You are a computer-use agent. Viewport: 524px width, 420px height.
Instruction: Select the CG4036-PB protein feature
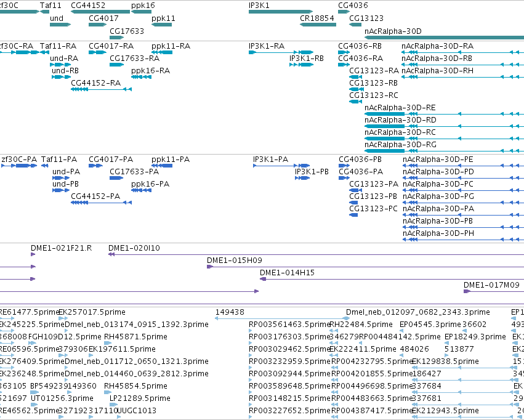point(344,166)
